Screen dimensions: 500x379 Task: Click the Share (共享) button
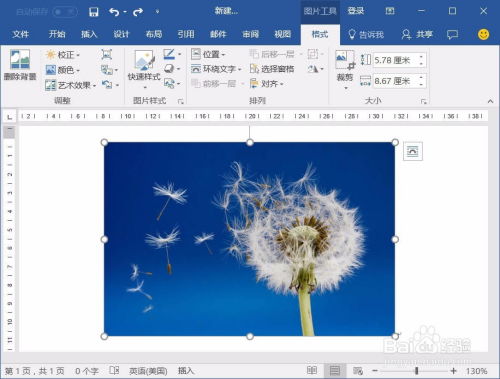417,34
